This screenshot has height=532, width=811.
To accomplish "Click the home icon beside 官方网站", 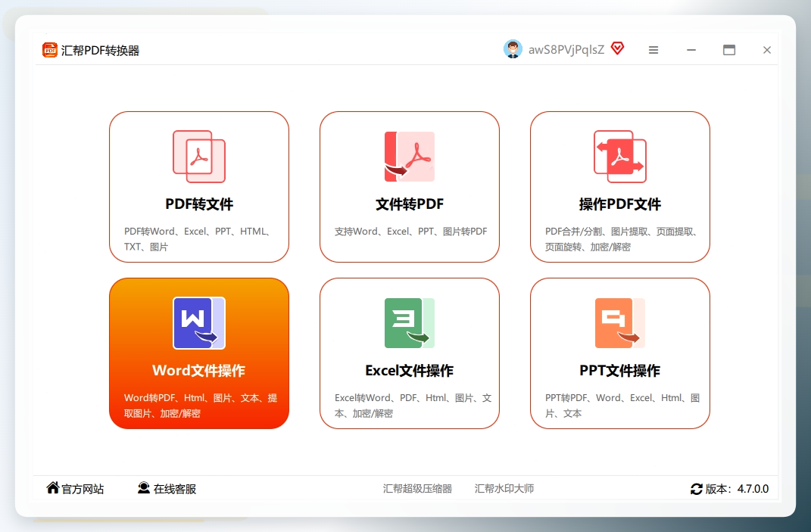I will tap(53, 487).
